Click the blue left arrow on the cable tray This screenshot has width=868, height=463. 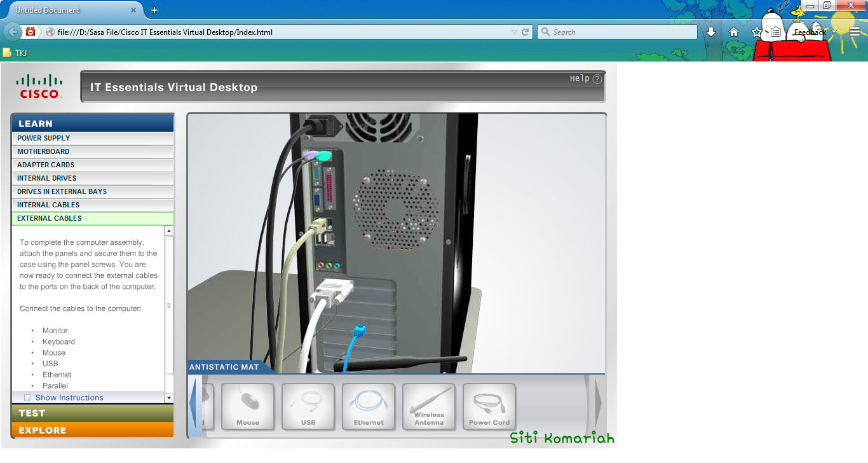click(194, 406)
